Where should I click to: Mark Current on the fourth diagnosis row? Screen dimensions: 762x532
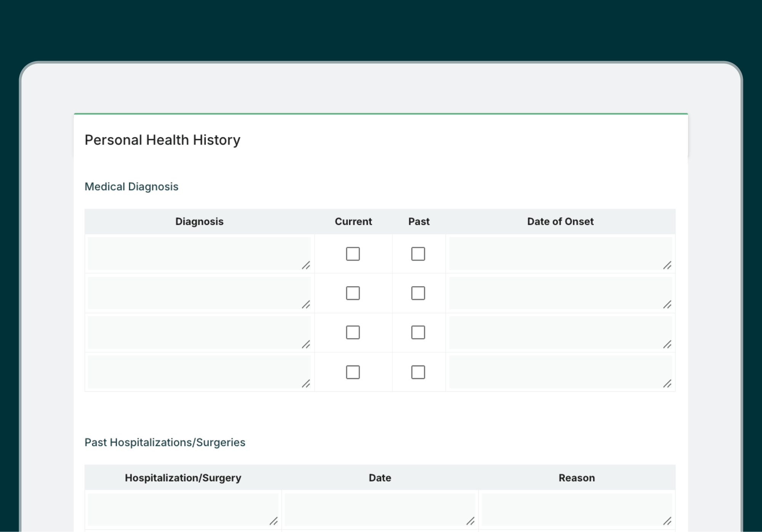click(353, 372)
